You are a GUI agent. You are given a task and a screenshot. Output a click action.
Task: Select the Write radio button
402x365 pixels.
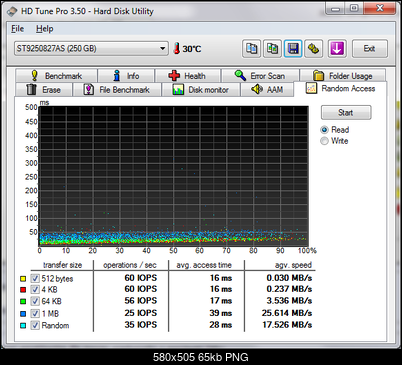coord(324,141)
